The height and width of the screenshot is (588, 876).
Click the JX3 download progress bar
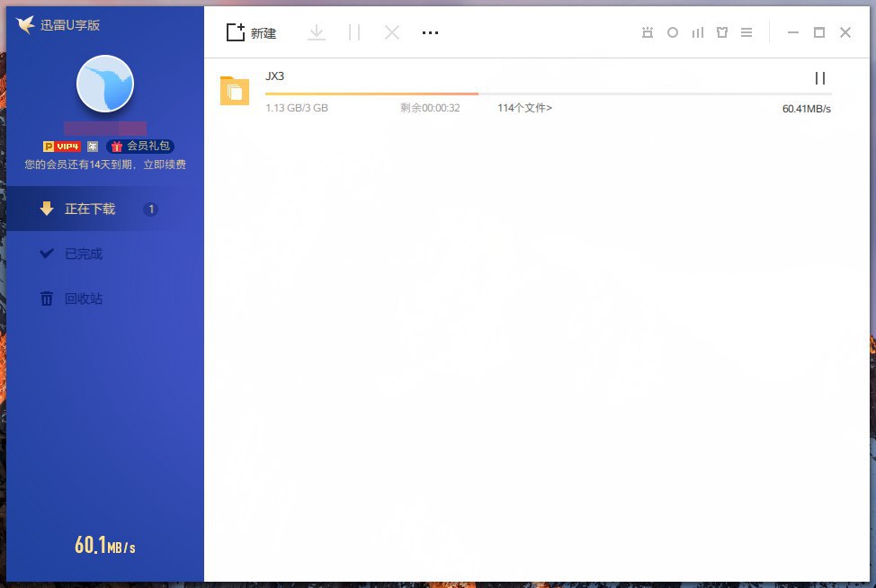click(x=547, y=94)
